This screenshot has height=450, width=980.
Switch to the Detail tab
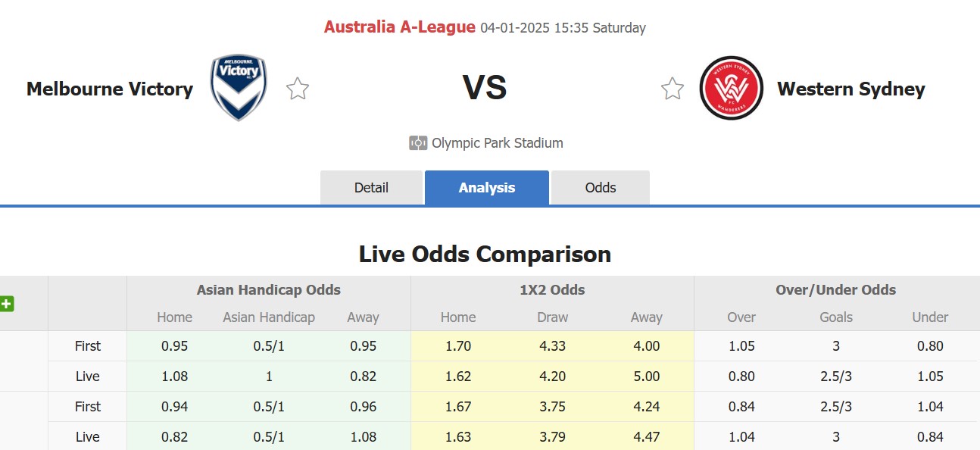tap(371, 187)
